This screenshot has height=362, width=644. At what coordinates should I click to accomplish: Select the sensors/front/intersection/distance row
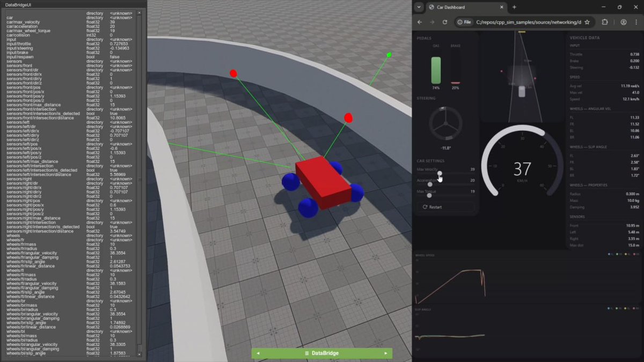[71, 118]
